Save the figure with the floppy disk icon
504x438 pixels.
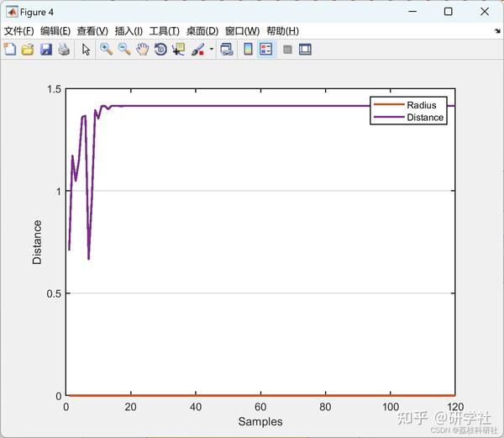click(46, 50)
